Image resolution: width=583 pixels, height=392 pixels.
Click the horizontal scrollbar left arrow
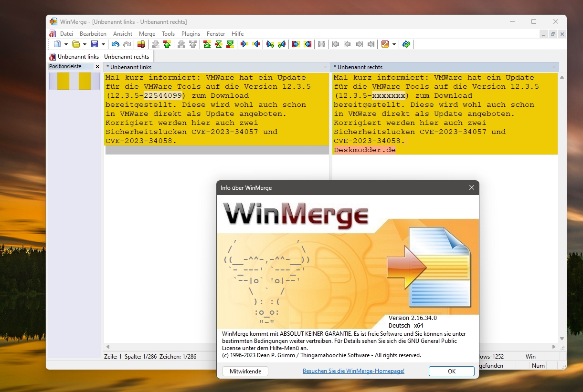[108, 347]
